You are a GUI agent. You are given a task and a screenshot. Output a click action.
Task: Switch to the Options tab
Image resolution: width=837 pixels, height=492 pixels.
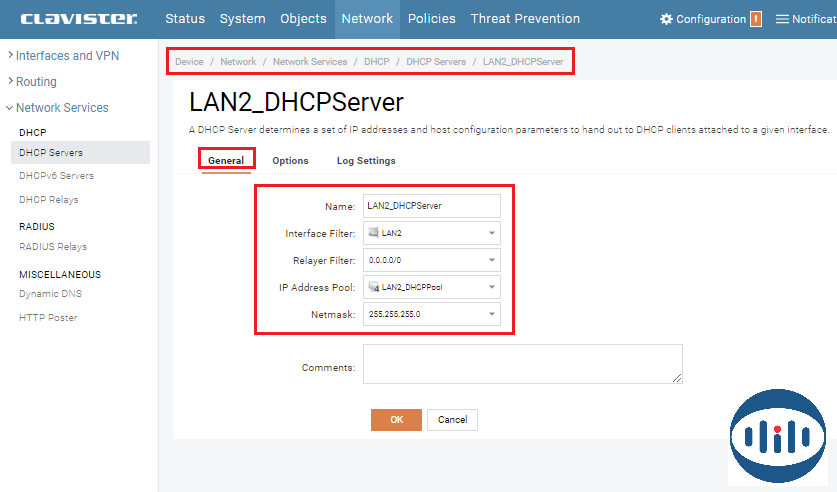pyautogui.click(x=290, y=161)
